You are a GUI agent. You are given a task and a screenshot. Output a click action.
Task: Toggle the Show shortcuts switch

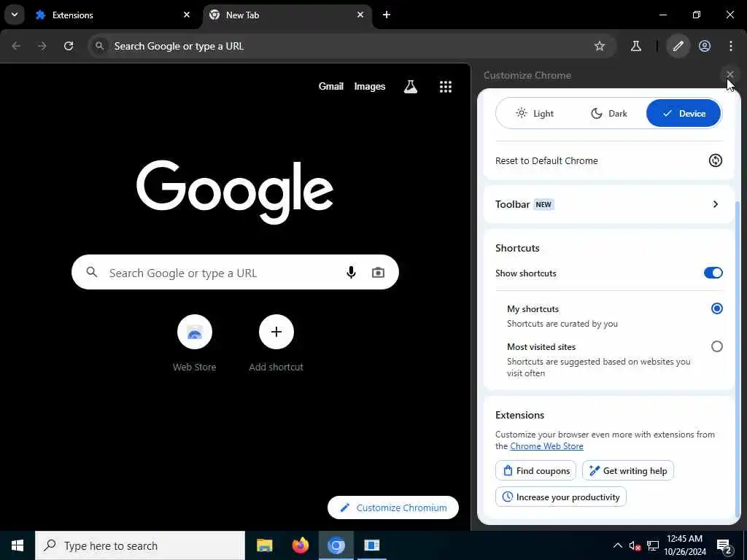coord(713,273)
